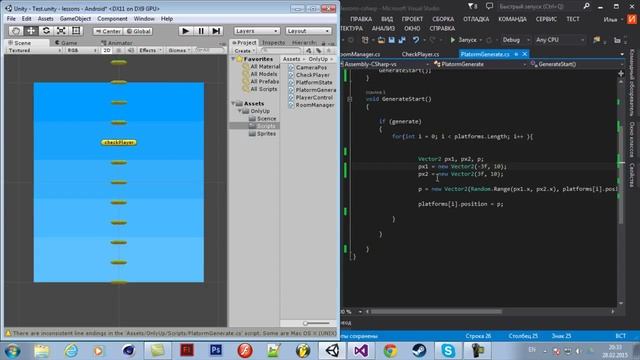Click the Project panel search field

click(x=281, y=51)
